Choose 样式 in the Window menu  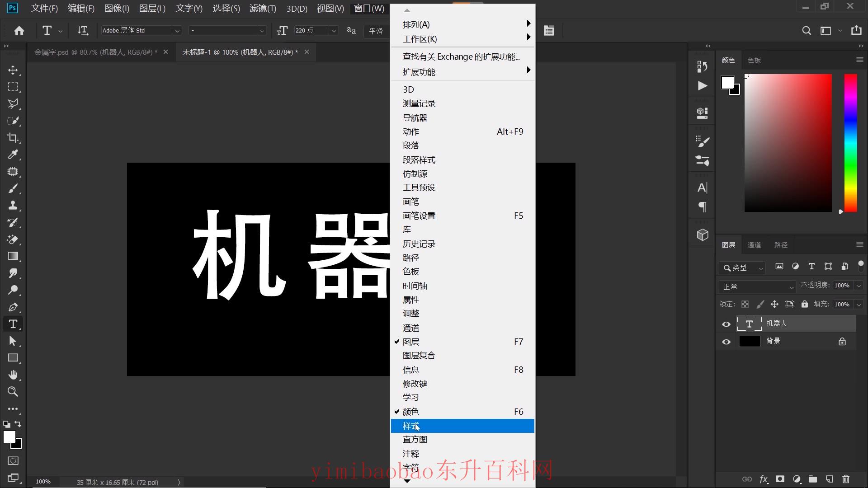[x=462, y=426]
